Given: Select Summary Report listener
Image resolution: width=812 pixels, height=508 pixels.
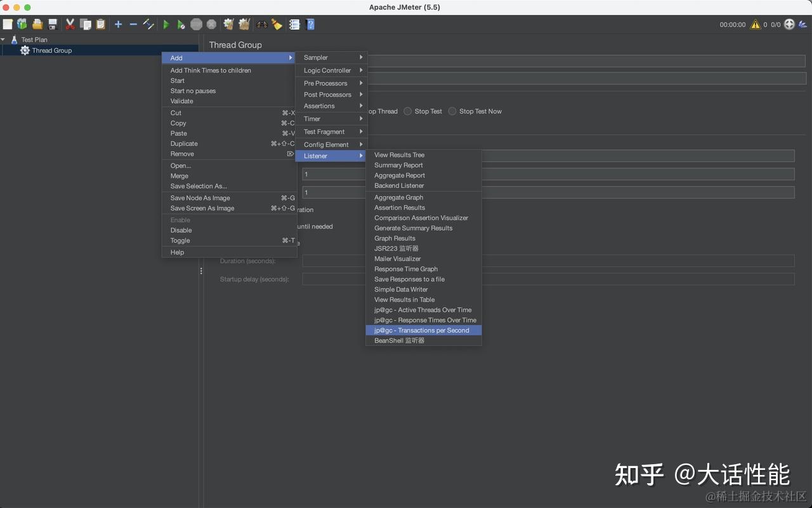Looking at the screenshot, I should pyautogui.click(x=424, y=165).
